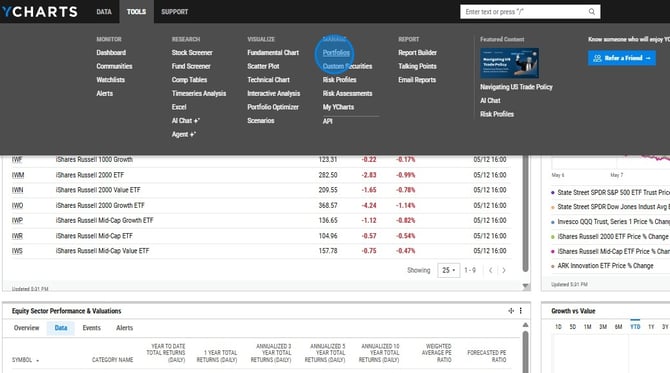Select the Data tab

61,328
